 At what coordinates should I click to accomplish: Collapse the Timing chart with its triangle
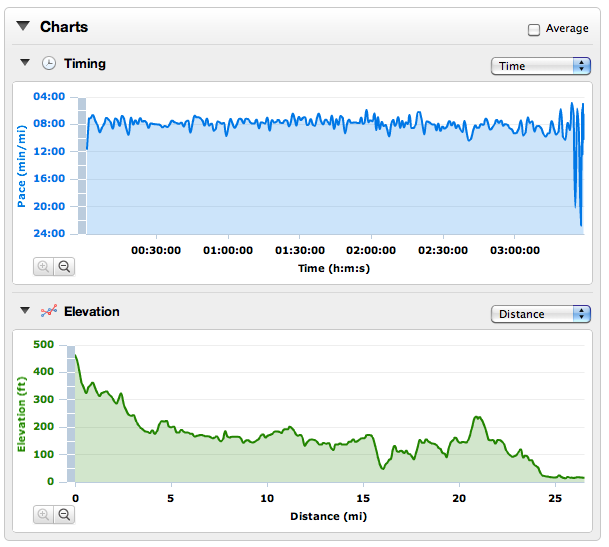[x=25, y=63]
